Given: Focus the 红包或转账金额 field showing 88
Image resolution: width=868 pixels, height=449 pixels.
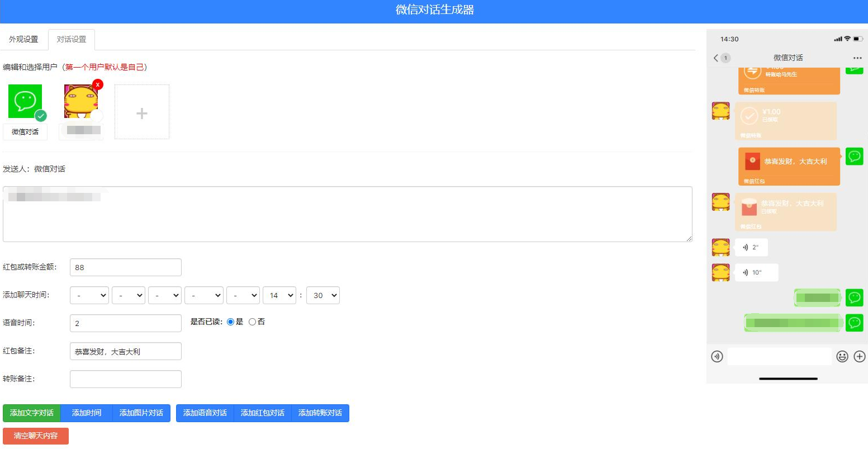Looking at the screenshot, I should click(x=126, y=267).
